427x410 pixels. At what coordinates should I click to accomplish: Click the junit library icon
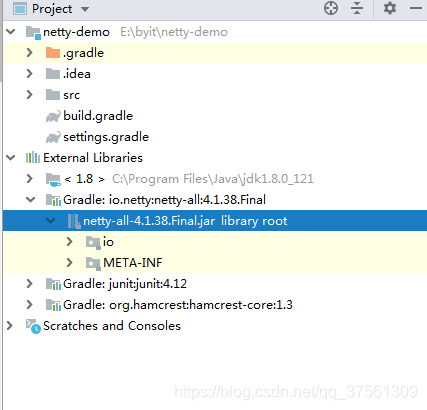tap(53, 284)
